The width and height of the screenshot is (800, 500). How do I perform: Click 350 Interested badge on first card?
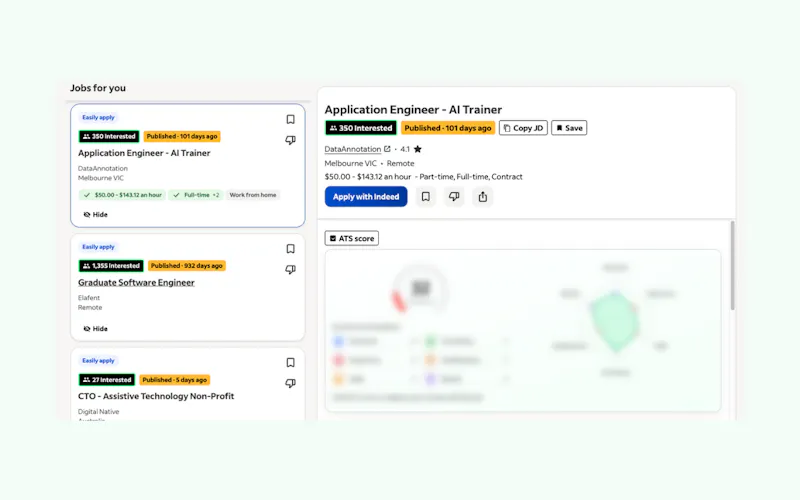(x=109, y=136)
